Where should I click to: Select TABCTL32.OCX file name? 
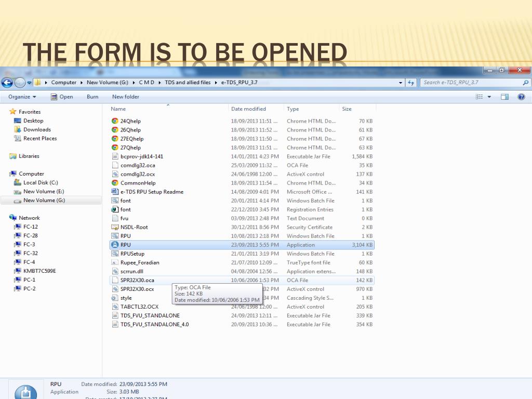[x=139, y=307]
